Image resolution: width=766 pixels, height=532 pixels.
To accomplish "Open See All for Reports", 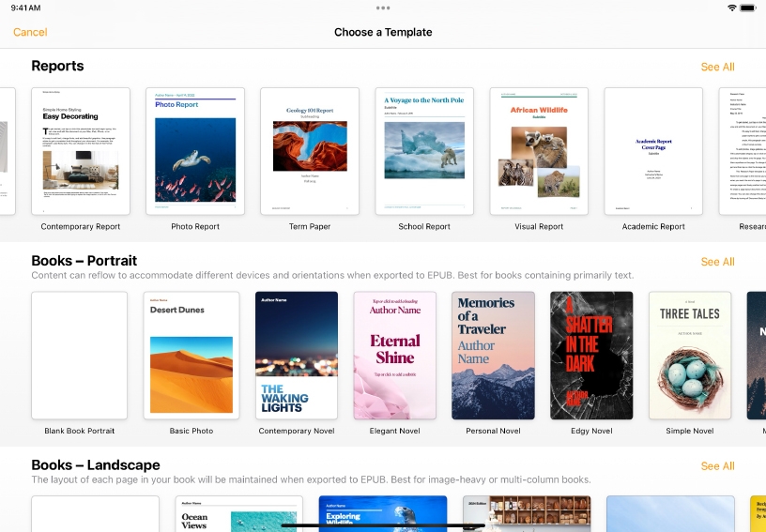I will 717,67.
